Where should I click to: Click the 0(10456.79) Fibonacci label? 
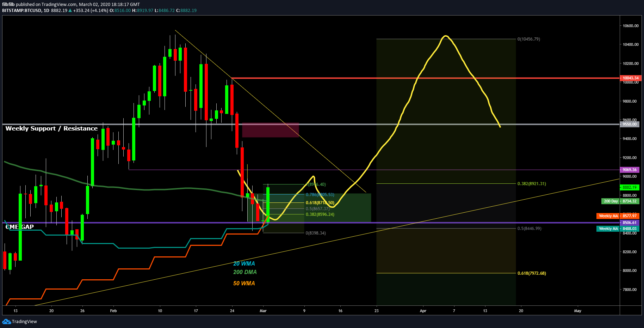(528, 39)
